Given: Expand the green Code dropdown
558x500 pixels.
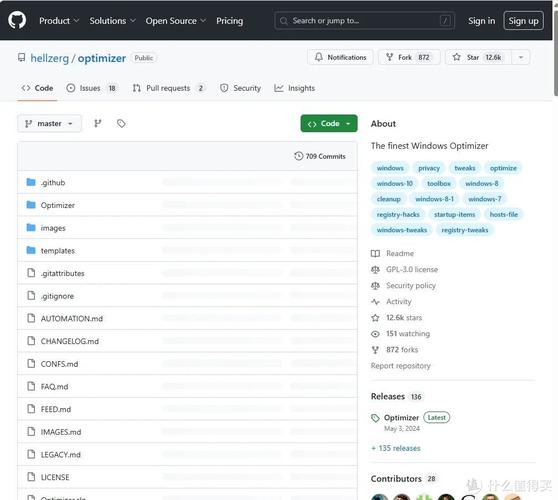Looking at the screenshot, I should [x=329, y=123].
